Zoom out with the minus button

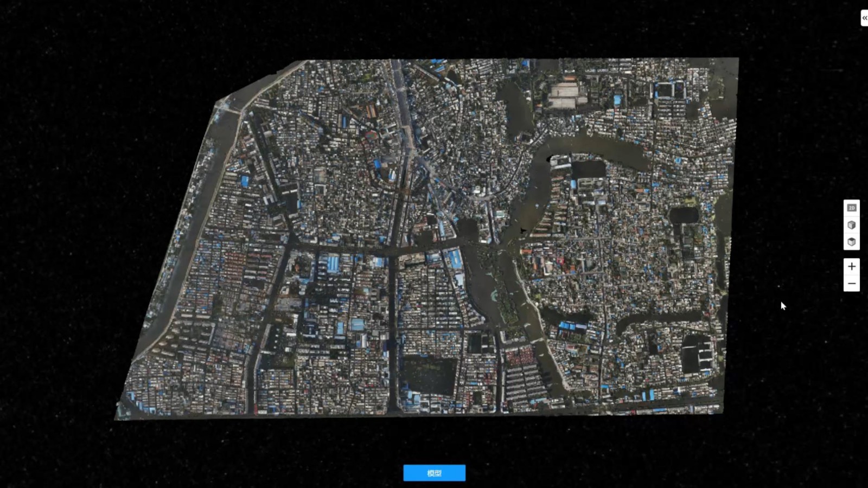pos(851,284)
